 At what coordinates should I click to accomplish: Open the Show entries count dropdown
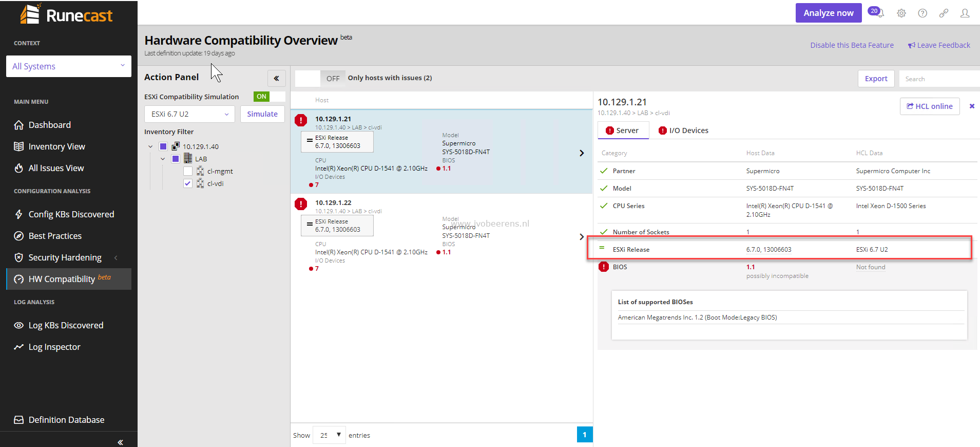click(x=330, y=435)
